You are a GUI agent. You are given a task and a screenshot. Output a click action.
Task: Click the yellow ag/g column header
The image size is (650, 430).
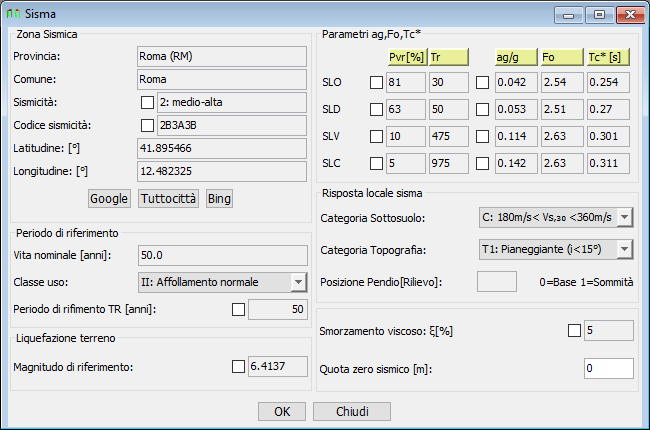click(516, 57)
